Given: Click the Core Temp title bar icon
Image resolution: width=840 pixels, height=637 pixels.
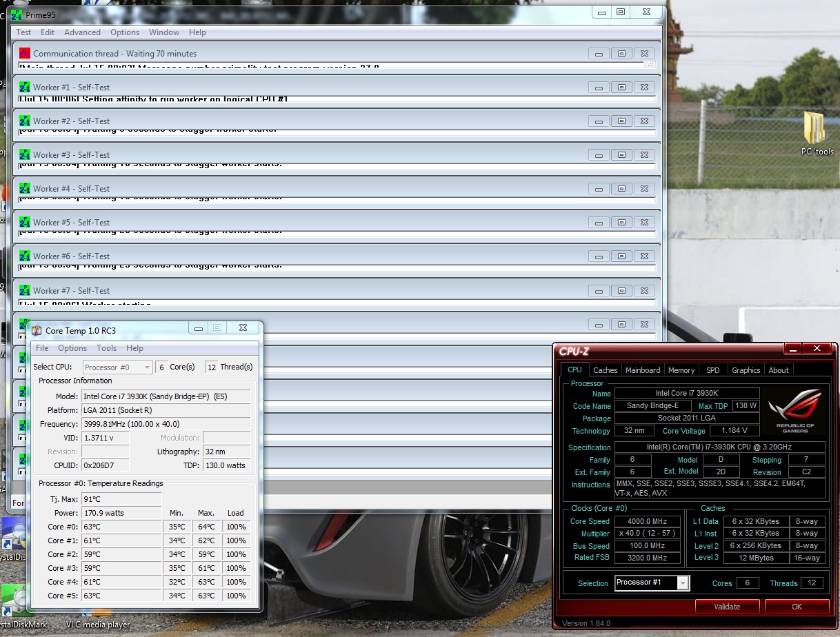Looking at the screenshot, I should pyautogui.click(x=37, y=330).
